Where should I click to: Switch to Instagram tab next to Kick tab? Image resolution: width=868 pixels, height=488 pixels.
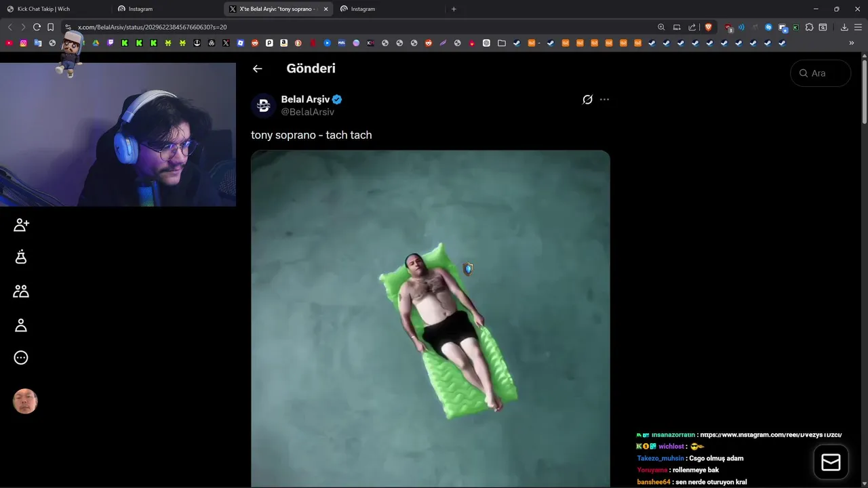point(166,9)
